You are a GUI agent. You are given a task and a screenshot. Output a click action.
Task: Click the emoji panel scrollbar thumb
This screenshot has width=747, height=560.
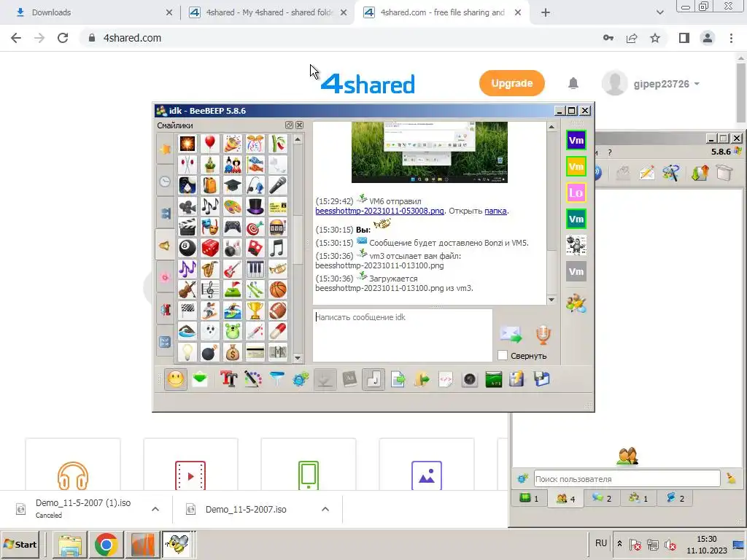(298, 239)
